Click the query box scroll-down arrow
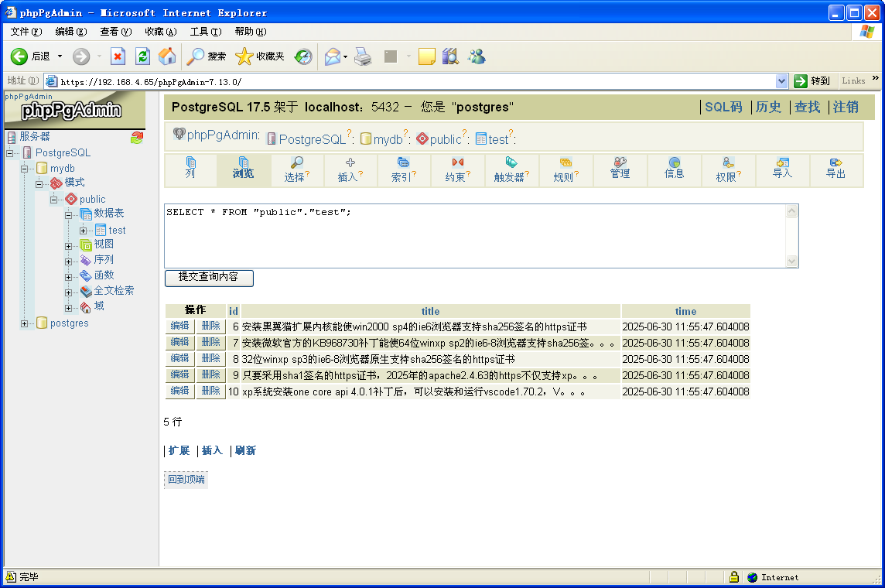885x588 pixels. [792, 262]
